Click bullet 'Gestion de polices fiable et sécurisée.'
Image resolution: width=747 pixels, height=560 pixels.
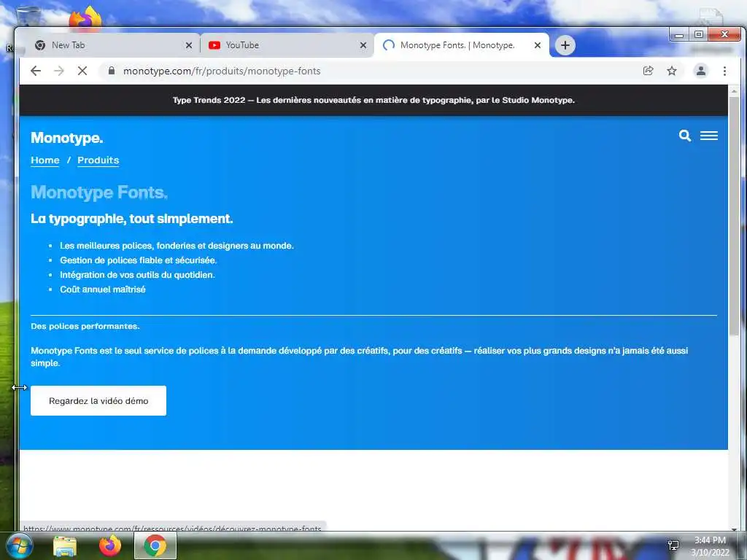[x=138, y=260]
